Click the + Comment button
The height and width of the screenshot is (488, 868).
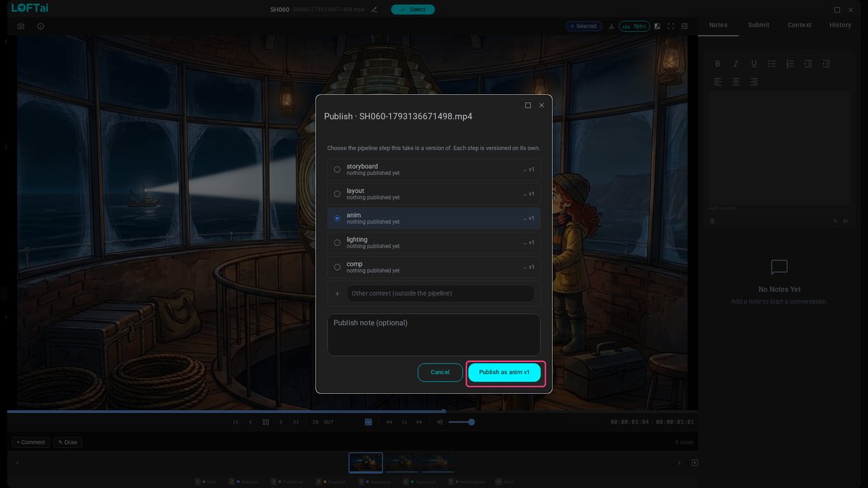[x=31, y=443]
